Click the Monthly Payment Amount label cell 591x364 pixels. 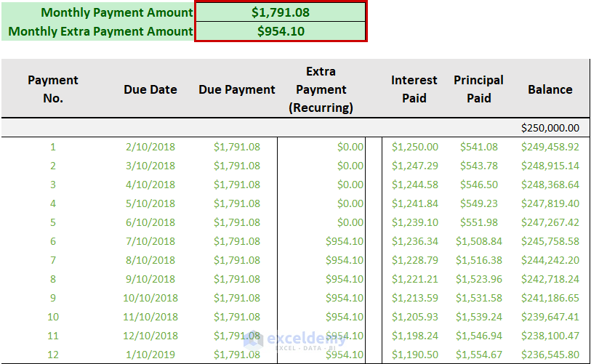point(117,12)
